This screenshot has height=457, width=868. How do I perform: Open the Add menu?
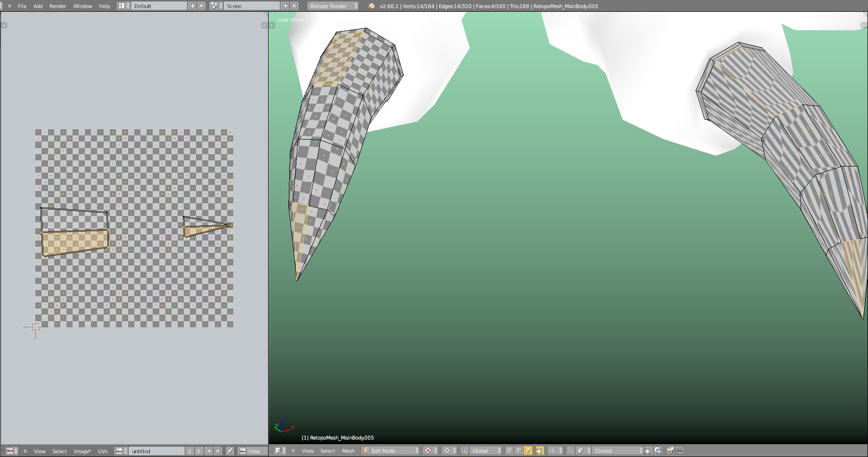38,6
